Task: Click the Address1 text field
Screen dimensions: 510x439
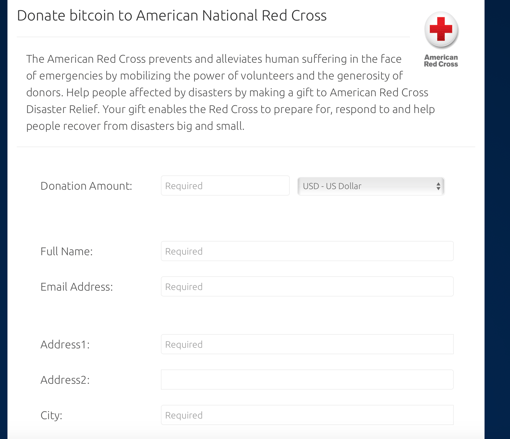Action: [x=307, y=344]
